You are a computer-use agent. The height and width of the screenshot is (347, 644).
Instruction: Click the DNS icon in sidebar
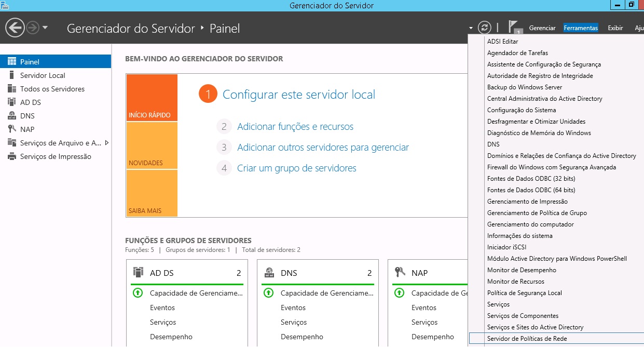[x=12, y=116]
